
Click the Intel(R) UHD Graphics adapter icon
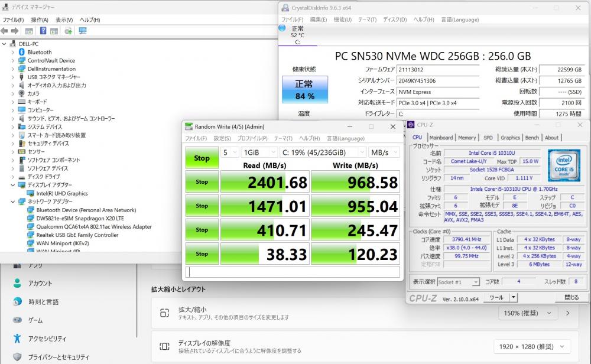[31, 193]
